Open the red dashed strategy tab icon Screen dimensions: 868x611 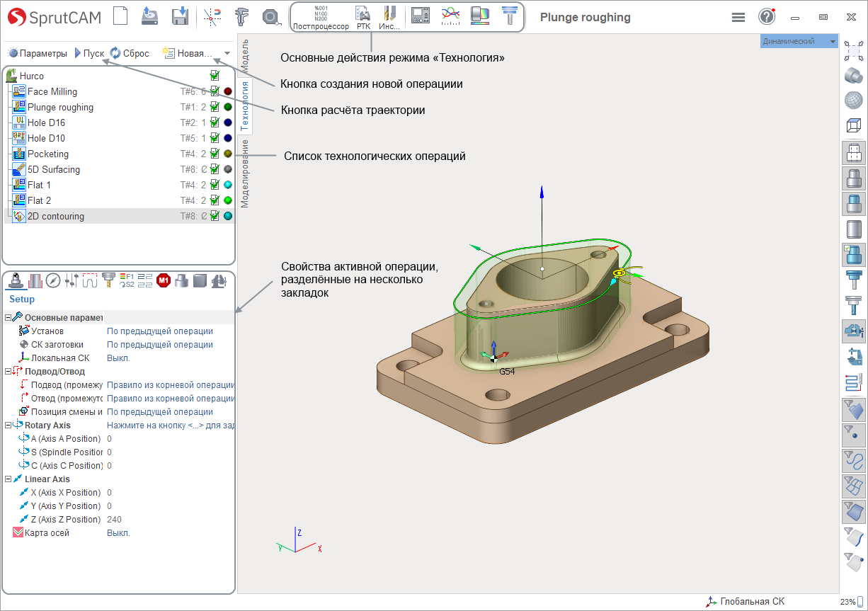90,281
